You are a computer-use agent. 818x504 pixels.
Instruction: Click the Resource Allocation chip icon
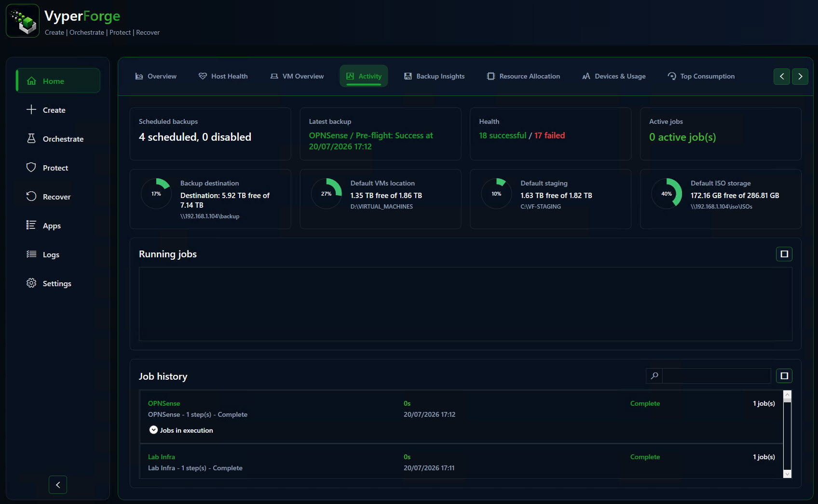coord(491,76)
